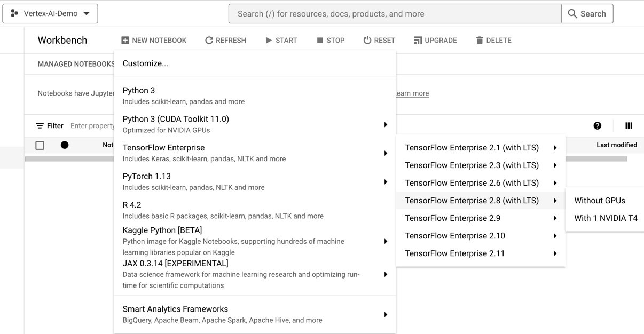Expand TensorFlow Enterprise 2.9 submenu arrow
The image size is (644, 334).
pos(555,218)
